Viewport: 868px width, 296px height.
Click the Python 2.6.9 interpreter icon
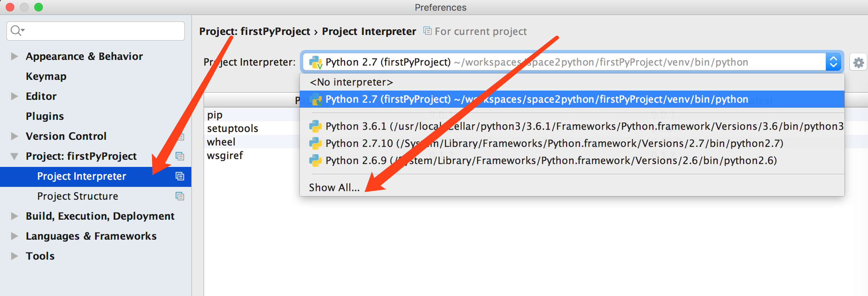point(315,160)
